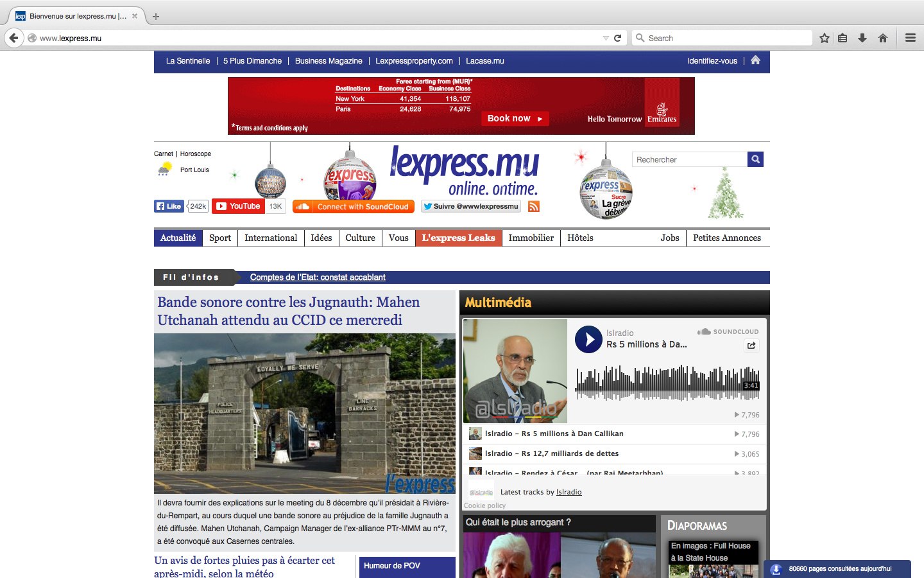This screenshot has height=578, width=924.
Task: Open the Bande sonore contre les Jugnauth article
Action: (289, 311)
